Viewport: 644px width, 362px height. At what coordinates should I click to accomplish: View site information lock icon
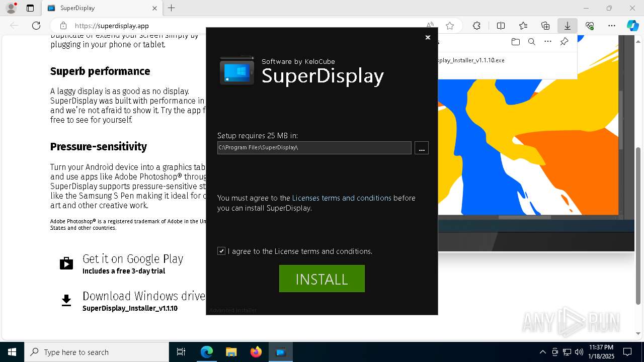63,26
